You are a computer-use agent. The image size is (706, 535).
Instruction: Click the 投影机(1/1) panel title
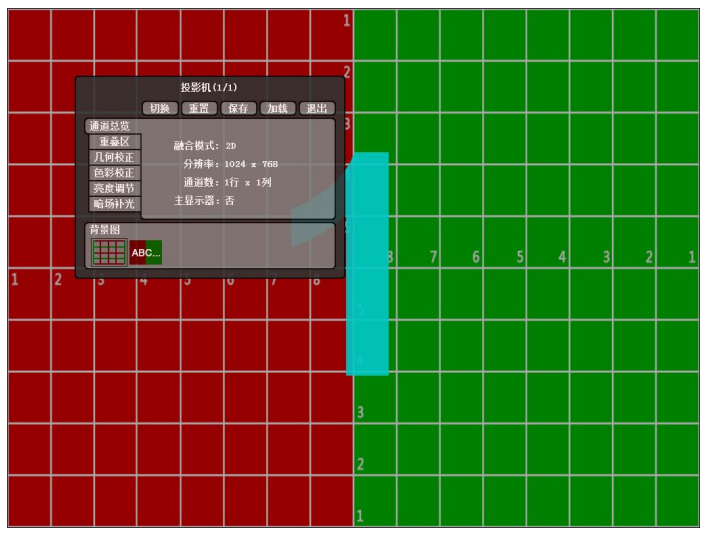[210, 88]
